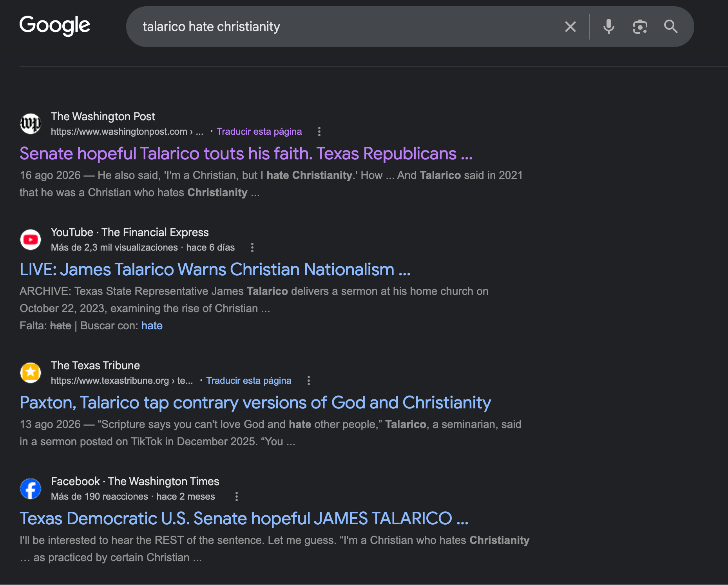Open more options for Texas Tribune result

tap(309, 381)
